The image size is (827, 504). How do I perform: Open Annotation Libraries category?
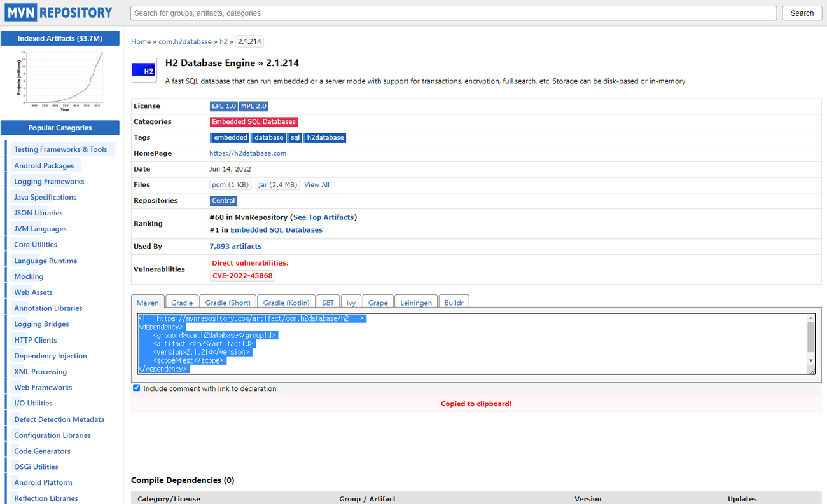[48, 308]
